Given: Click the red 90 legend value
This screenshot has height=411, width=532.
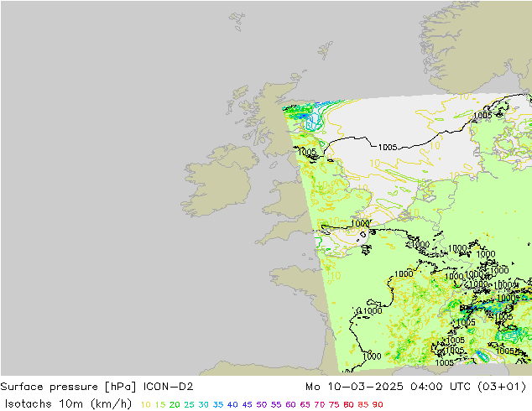Looking at the screenshot, I should pyautogui.click(x=378, y=404).
